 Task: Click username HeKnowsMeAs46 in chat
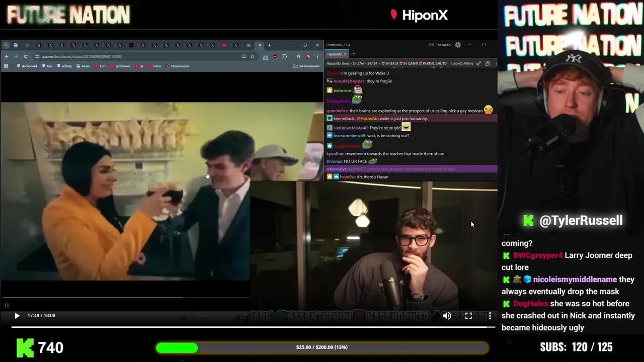[x=350, y=128]
